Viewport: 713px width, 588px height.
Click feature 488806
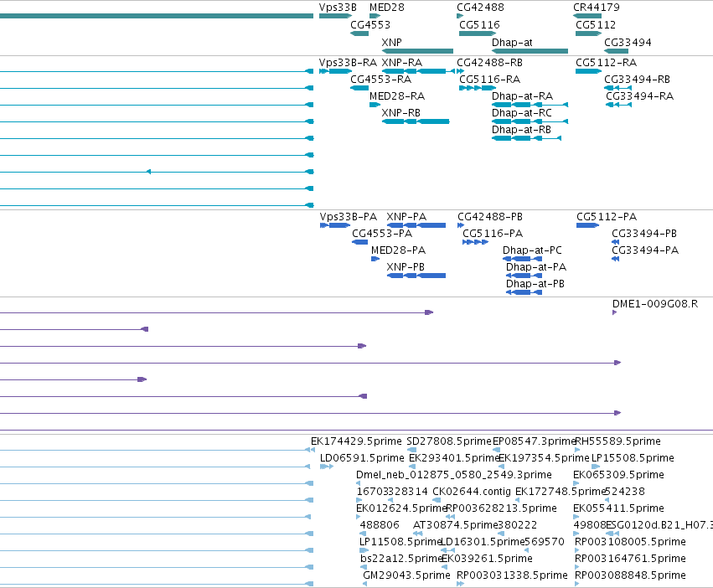point(380,525)
